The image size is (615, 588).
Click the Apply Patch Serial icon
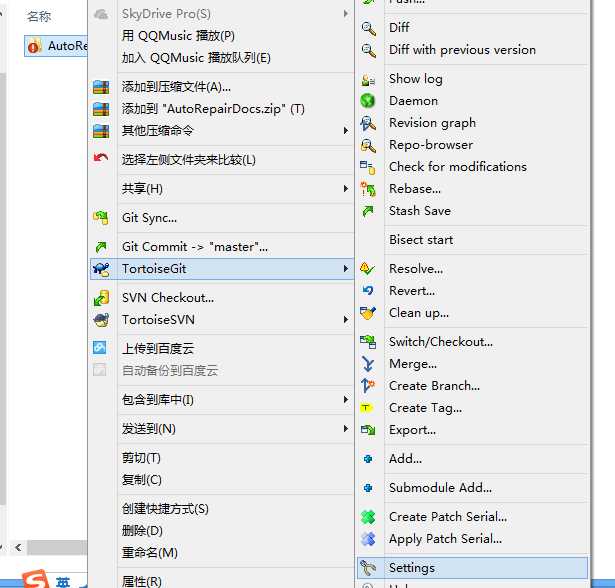[368, 539]
